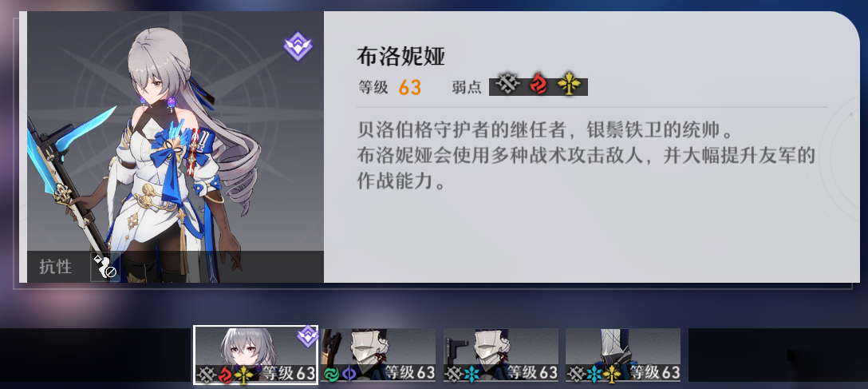Click the blue ice icon on the third thumbnail
Screen dimensions: 868x389
point(471,374)
